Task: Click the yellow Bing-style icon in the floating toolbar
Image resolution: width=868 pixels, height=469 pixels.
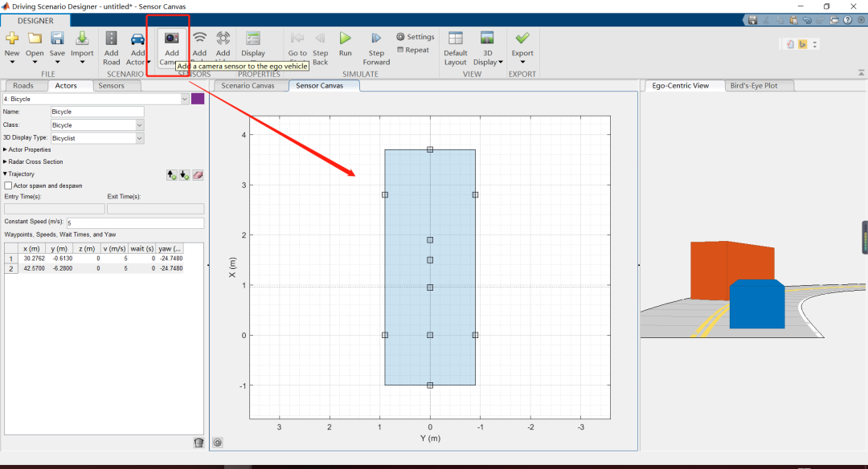Action: (803, 44)
